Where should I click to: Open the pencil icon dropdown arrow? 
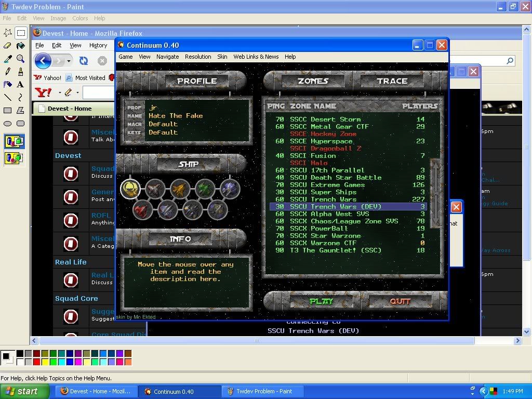pyautogui.click(x=77, y=92)
